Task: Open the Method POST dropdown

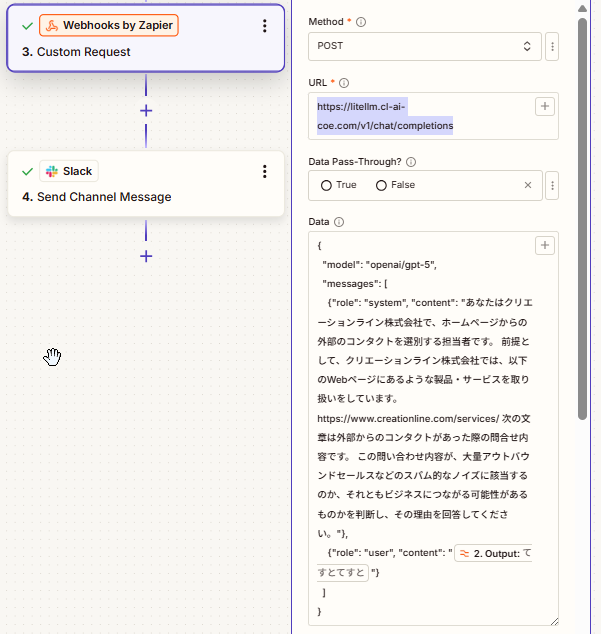Action: tap(426, 46)
